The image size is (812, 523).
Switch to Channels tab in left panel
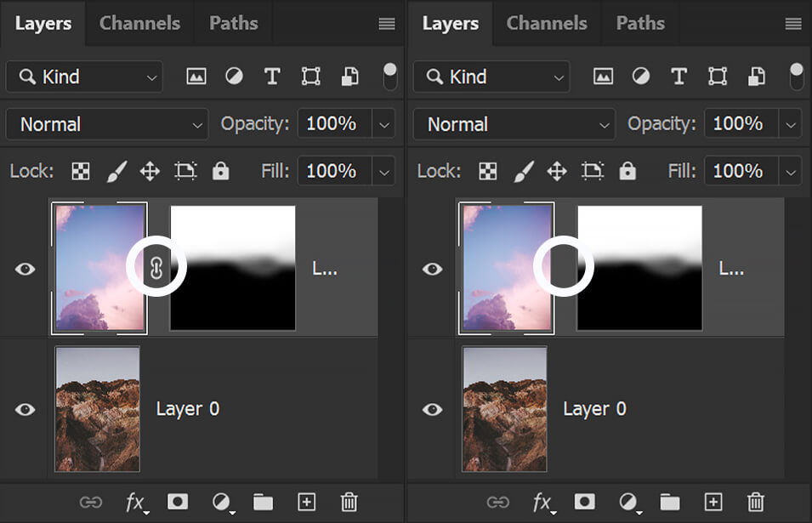139,23
